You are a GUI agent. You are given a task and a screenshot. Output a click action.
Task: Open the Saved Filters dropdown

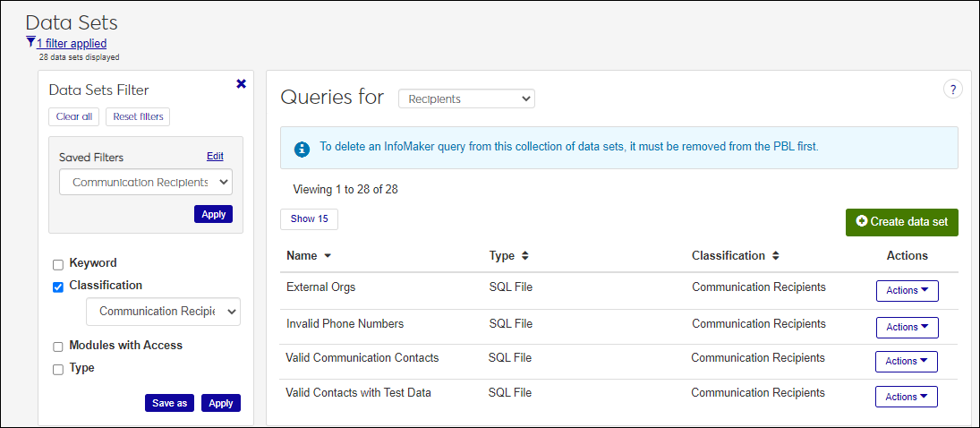[146, 182]
